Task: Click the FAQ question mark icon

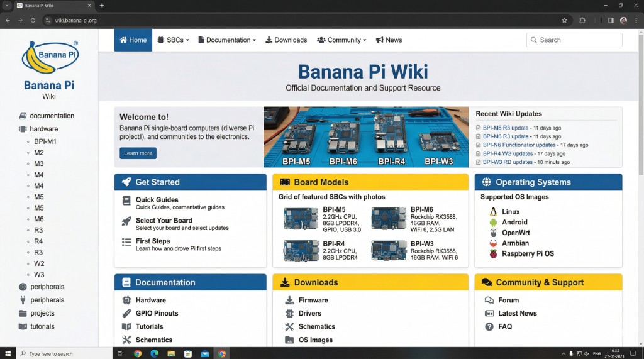Action: tap(489, 326)
